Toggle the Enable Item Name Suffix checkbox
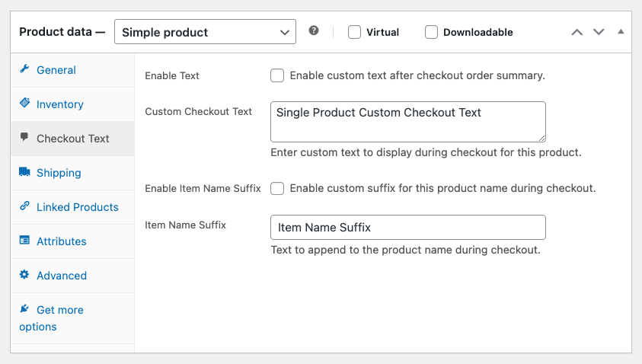The image size is (642, 364). (277, 188)
